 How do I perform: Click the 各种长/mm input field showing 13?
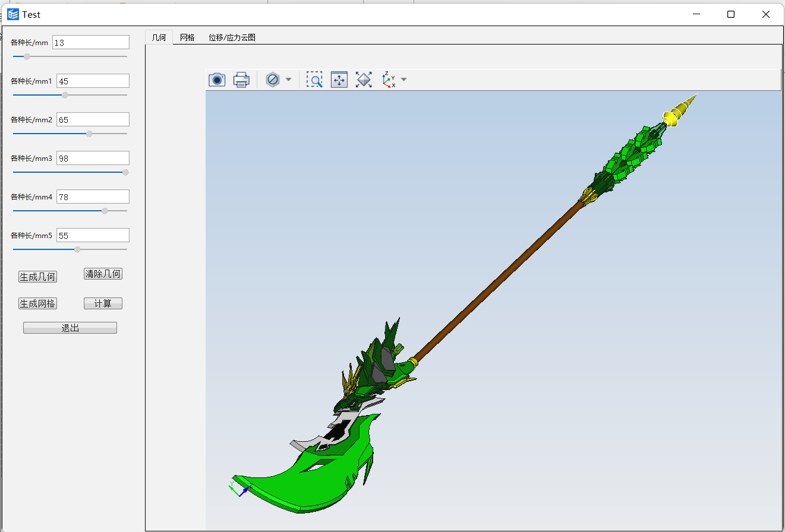pos(91,42)
